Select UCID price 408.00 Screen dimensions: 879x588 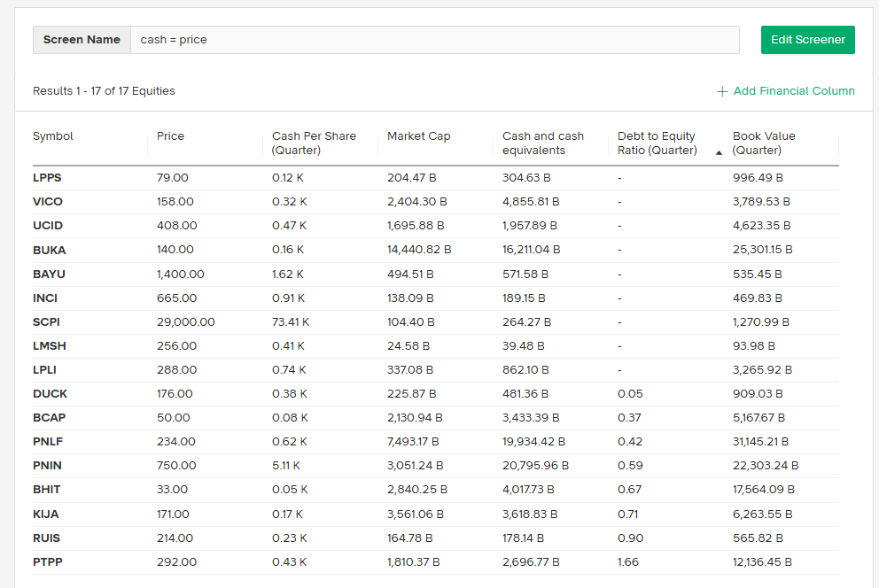coord(176,226)
